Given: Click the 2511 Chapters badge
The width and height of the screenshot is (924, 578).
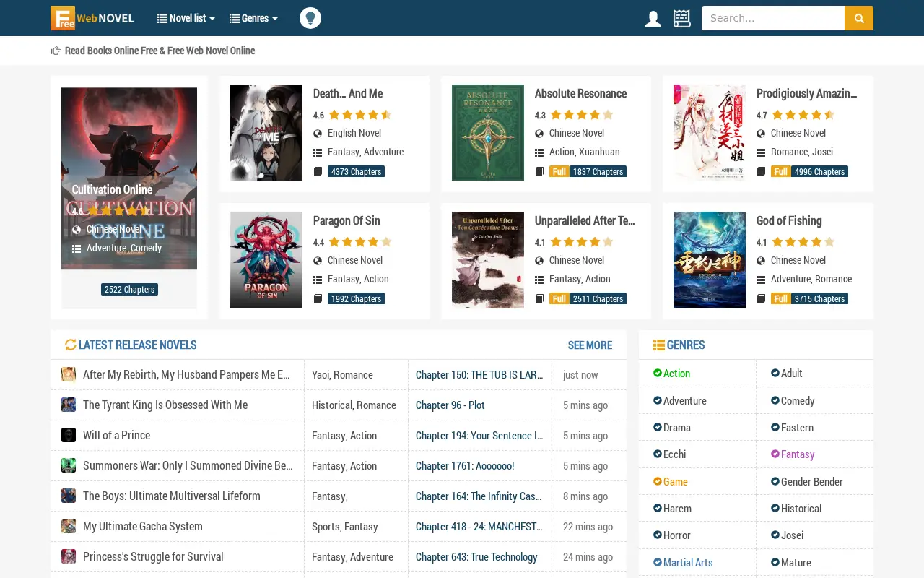Looking at the screenshot, I should point(598,298).
